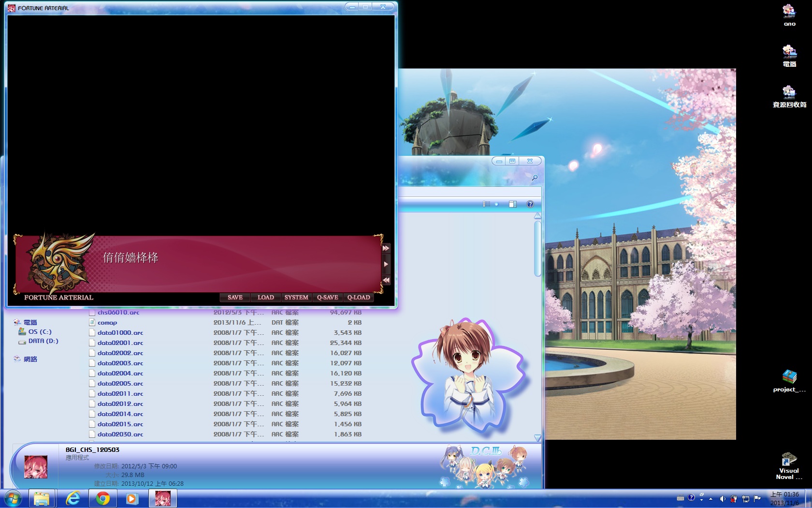Click the DAT 檔案 type cell for comap
The width and height of the screenshot is (812, 508).
click(x=285, y=323)
